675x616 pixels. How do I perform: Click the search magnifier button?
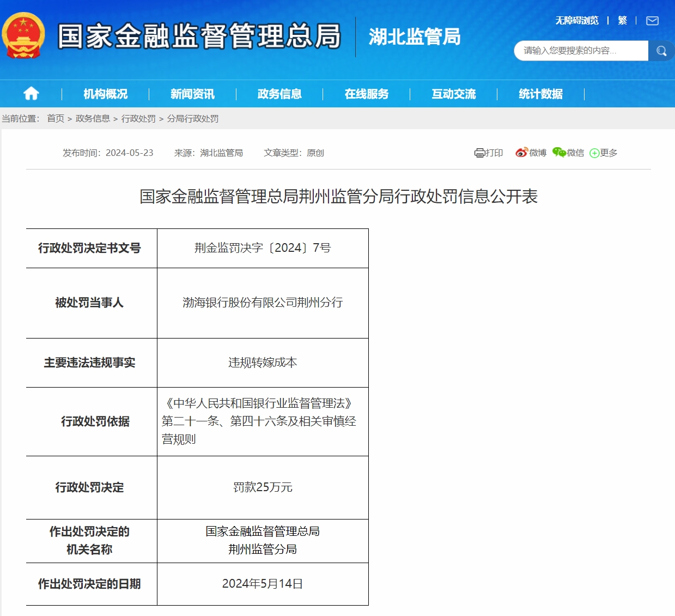pos(661,51)
